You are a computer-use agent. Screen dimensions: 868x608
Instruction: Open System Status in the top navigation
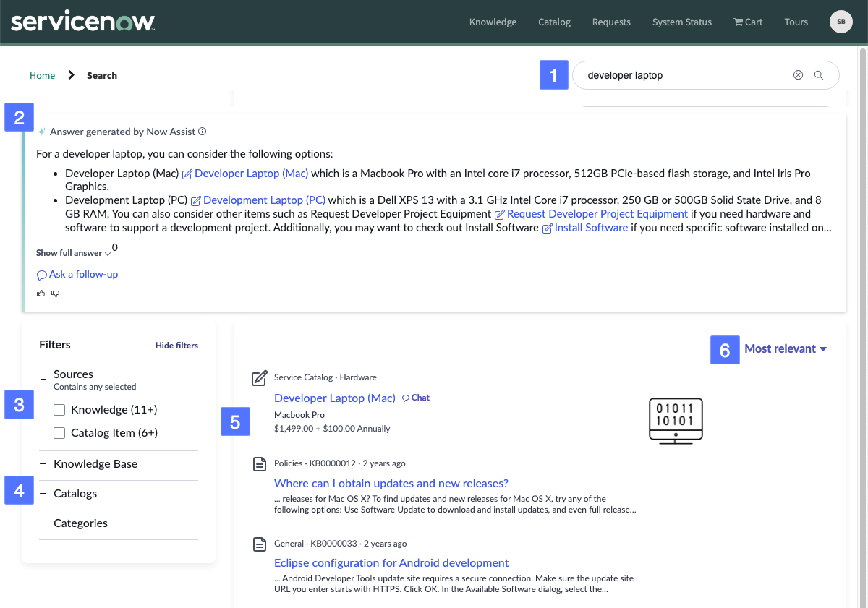point(682,22)
